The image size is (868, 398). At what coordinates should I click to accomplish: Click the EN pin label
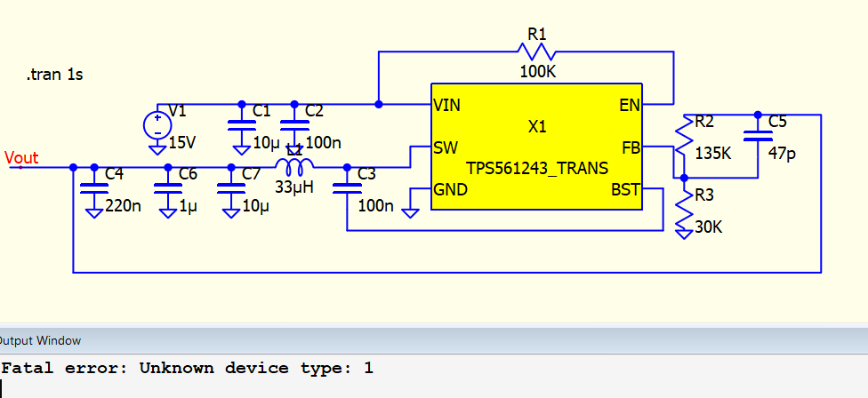tap(630, 105)
